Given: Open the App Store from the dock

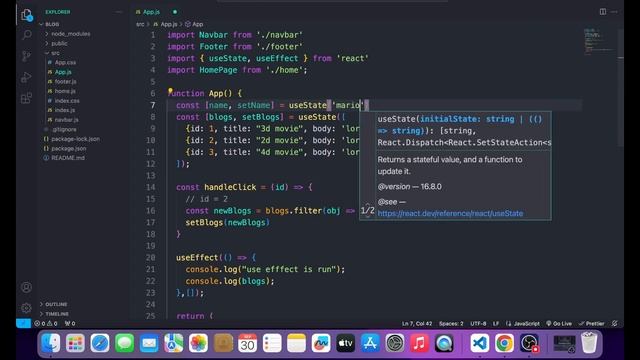Looking at the screenshot, I should [370, 343].
